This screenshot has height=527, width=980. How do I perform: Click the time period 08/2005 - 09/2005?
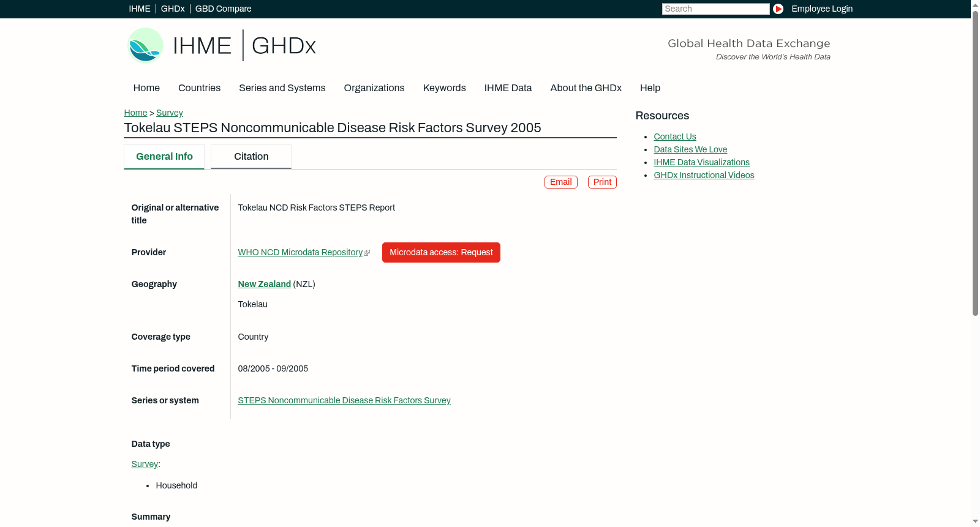point(273,368)
